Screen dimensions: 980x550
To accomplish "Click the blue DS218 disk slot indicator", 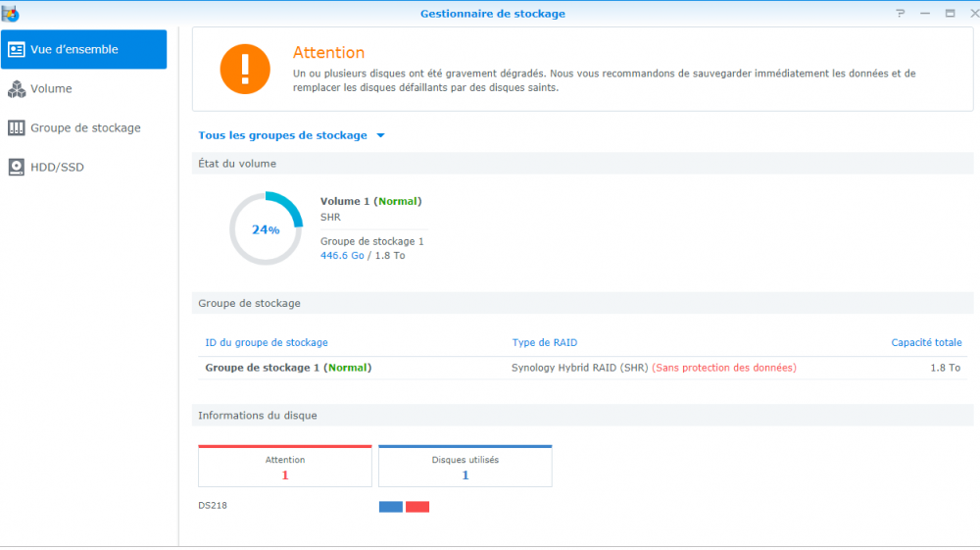I will pyautogui.click(x=391, y=507).
